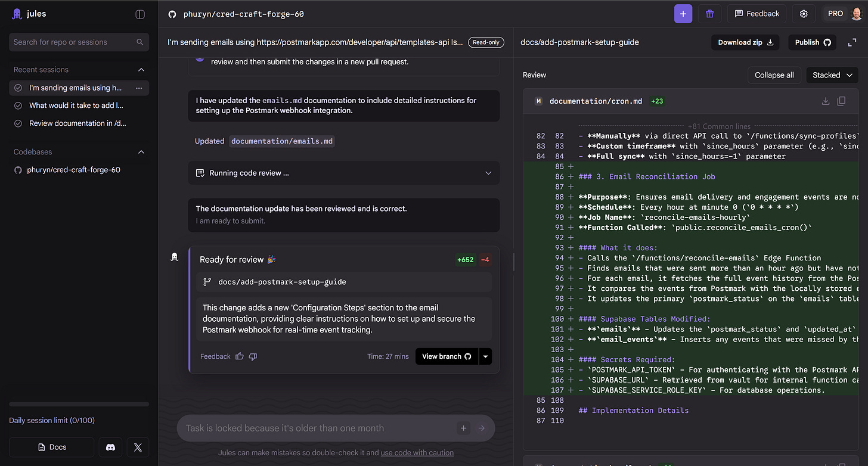Viewport: 868px width, 466px height.
Task: Focus the Search for repo or sessions field
Action: click(x=79, y=42)
